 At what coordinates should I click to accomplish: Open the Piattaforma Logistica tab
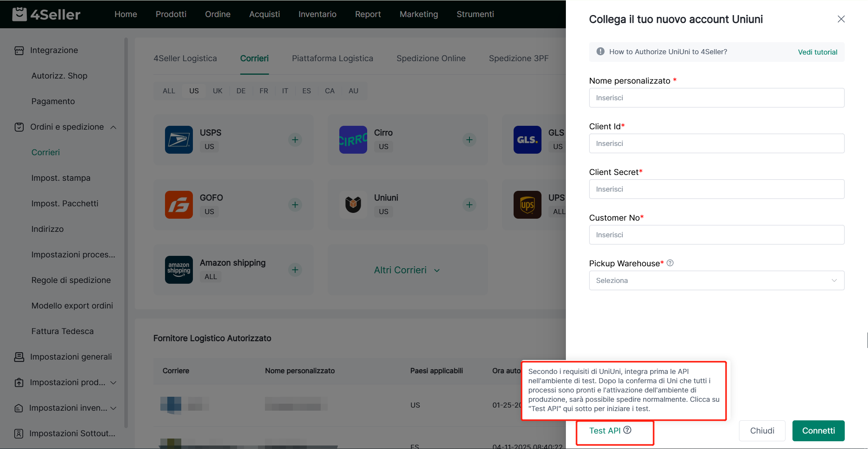[x=332, y=58]
